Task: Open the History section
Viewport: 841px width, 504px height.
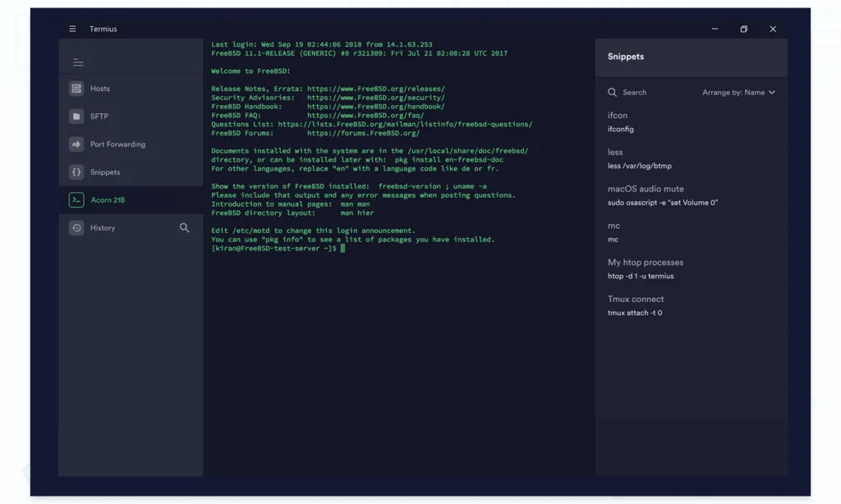Action: point(131,228)
